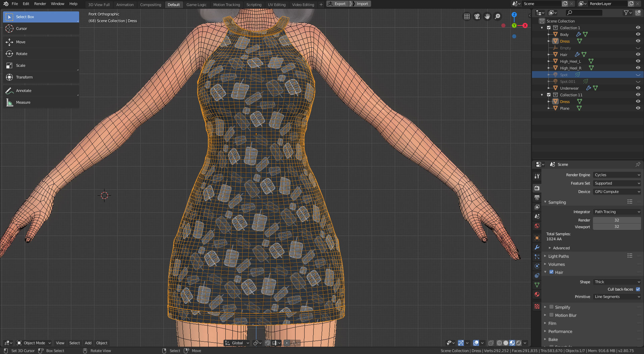Open Device dropdown showing GPU Compute
This screenshot has height=354, width=644.
(x=617, y=192)
